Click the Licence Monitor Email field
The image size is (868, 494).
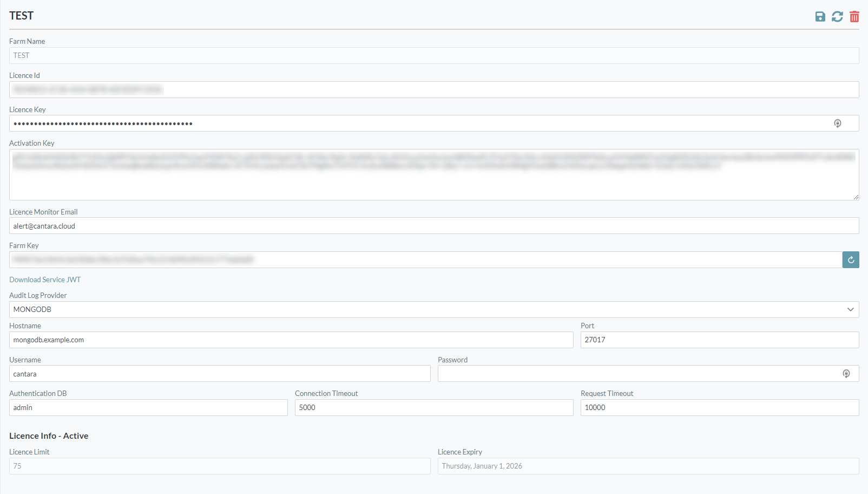point(433,226)
